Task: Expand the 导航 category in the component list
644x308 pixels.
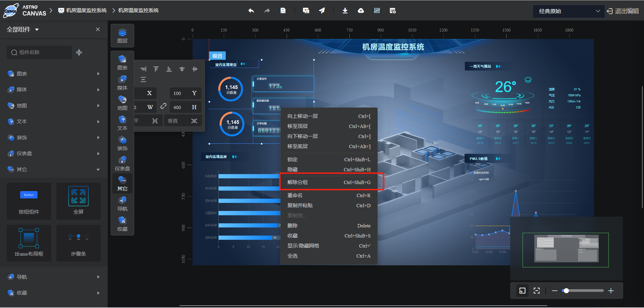Action: [x=54, y=277]
